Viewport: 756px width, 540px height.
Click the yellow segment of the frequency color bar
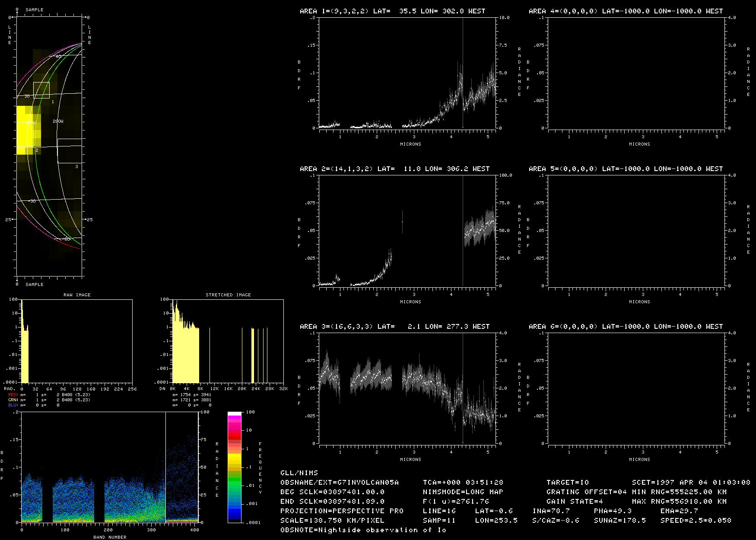click(x=235, y=458)
